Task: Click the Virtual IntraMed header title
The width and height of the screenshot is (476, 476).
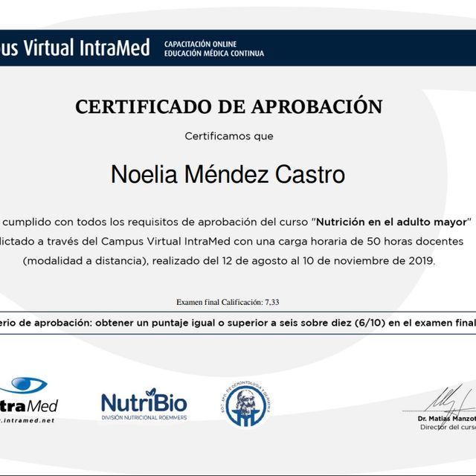Action: point(75,48)
